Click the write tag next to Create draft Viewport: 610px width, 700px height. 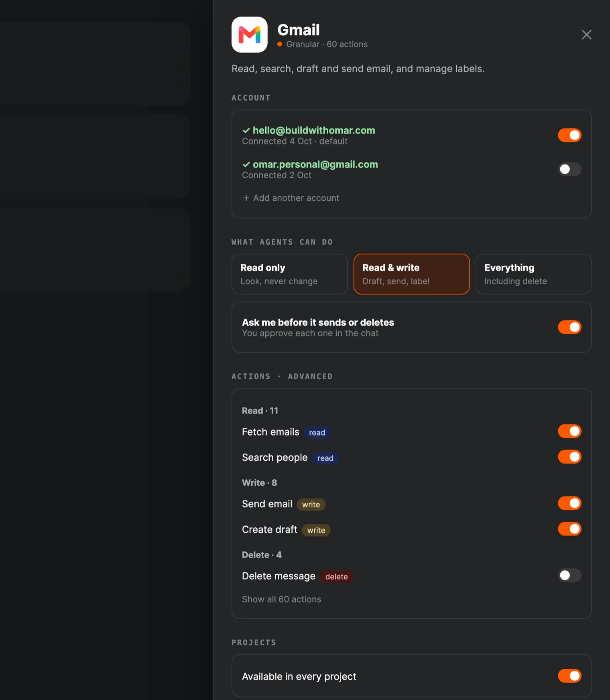[316, 530]
